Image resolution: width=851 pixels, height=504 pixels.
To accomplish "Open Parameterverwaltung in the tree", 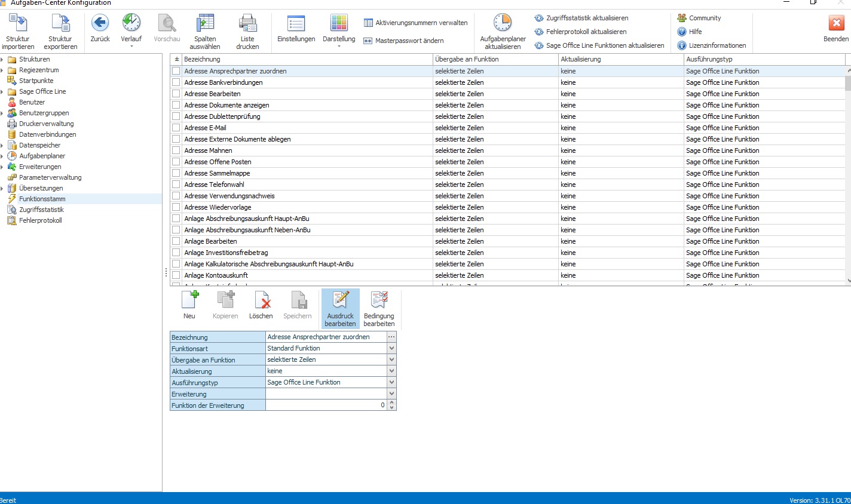I will [x=50, y=177].
